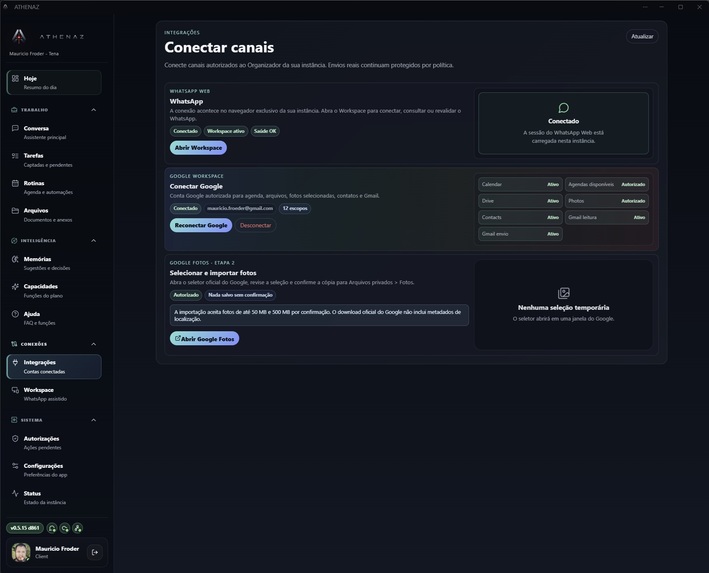Click the Agendas disponíveis Autorizado row
The height and width of the screenshot is (573, 709).
click(607, 185)
